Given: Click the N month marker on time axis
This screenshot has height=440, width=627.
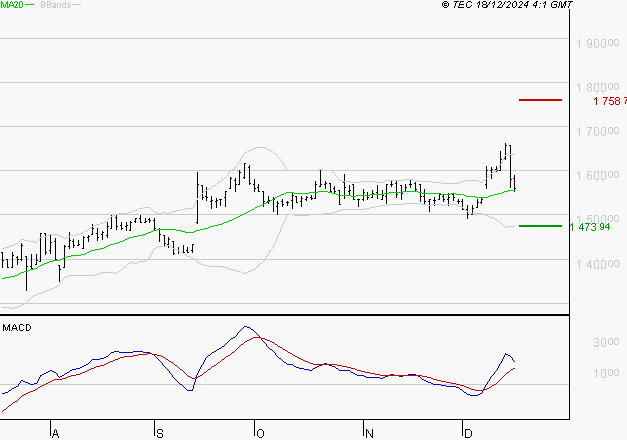Looking at the screenshot, I should (x=369, y=434).
